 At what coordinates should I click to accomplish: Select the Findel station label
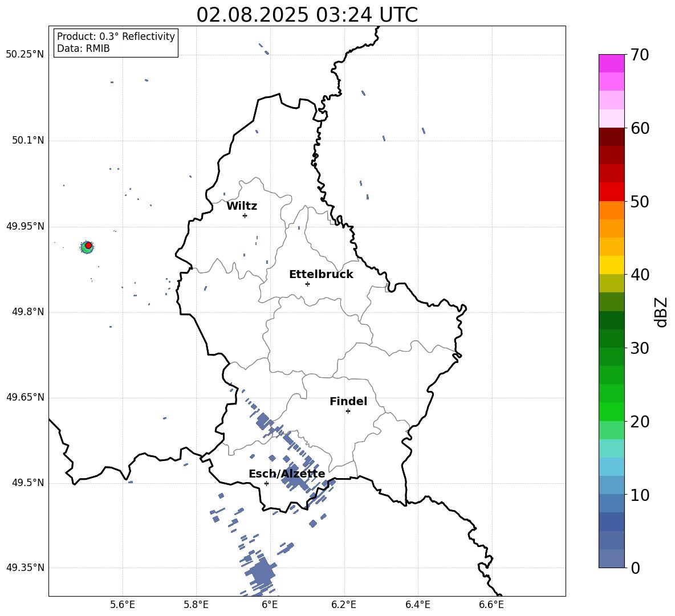(348, 401)
